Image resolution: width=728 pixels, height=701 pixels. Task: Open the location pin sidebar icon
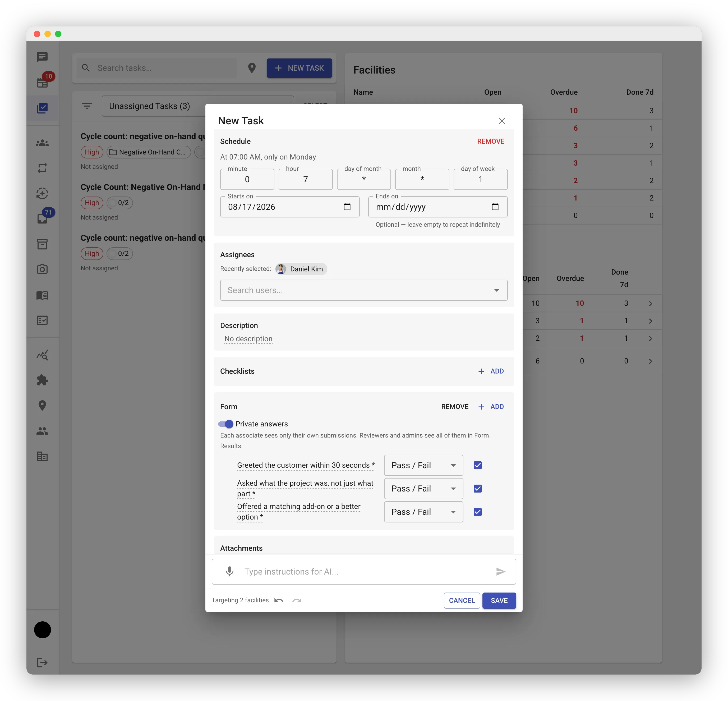click(x=42, y=405)
